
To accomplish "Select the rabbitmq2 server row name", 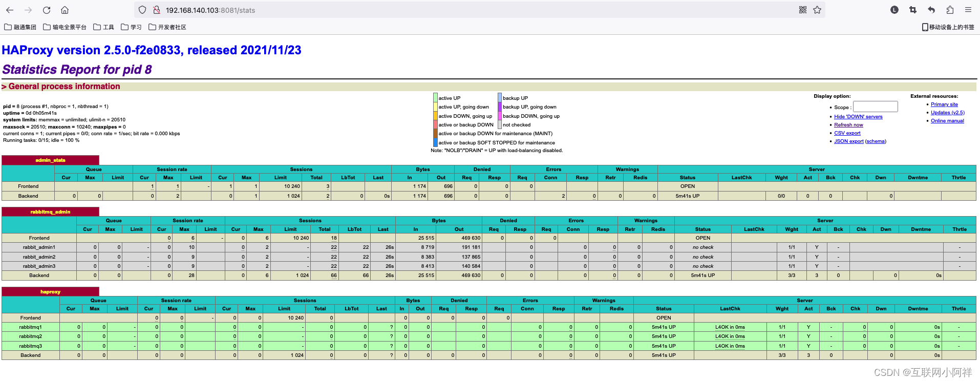I will coord(30,336).
